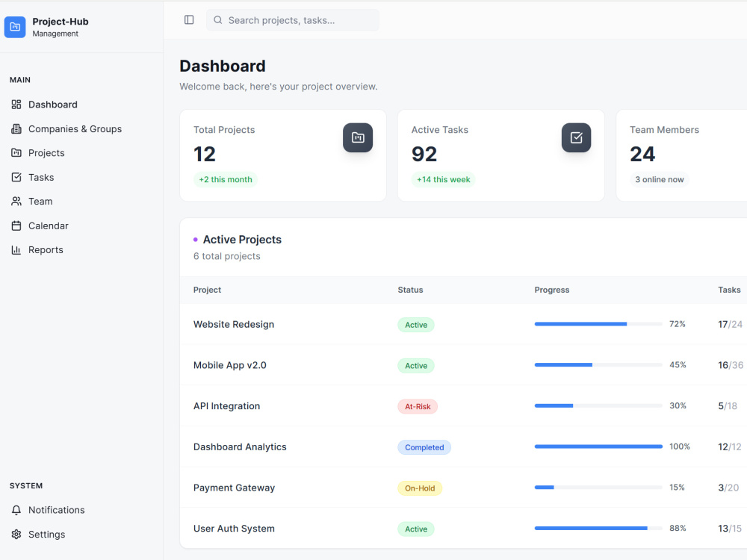
Task: Click the Total Projects value 12
Action: click(205, 155)
